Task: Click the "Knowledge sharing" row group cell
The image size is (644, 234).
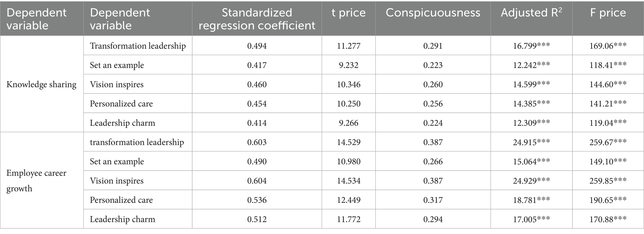Action: tap(41, 85)
